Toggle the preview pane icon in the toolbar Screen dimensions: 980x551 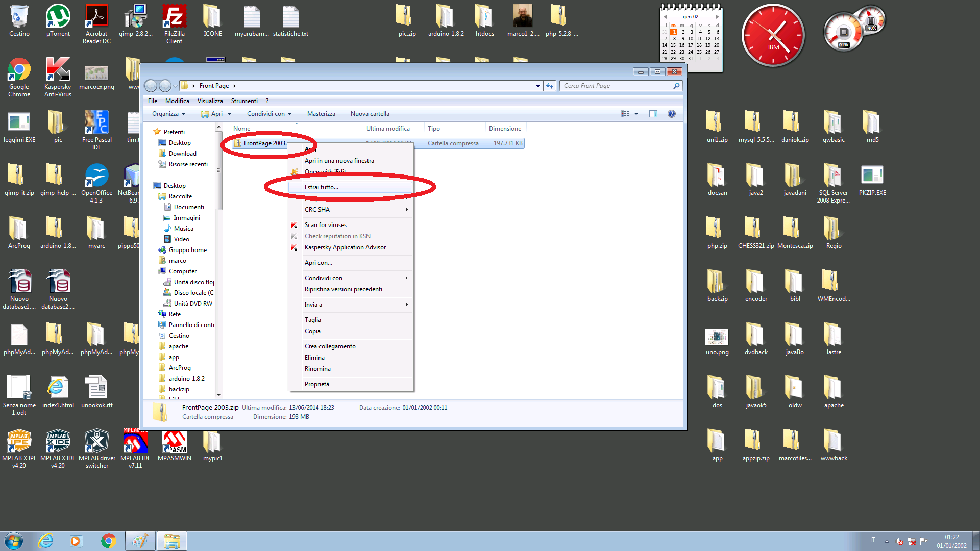(x=653, y=114)
